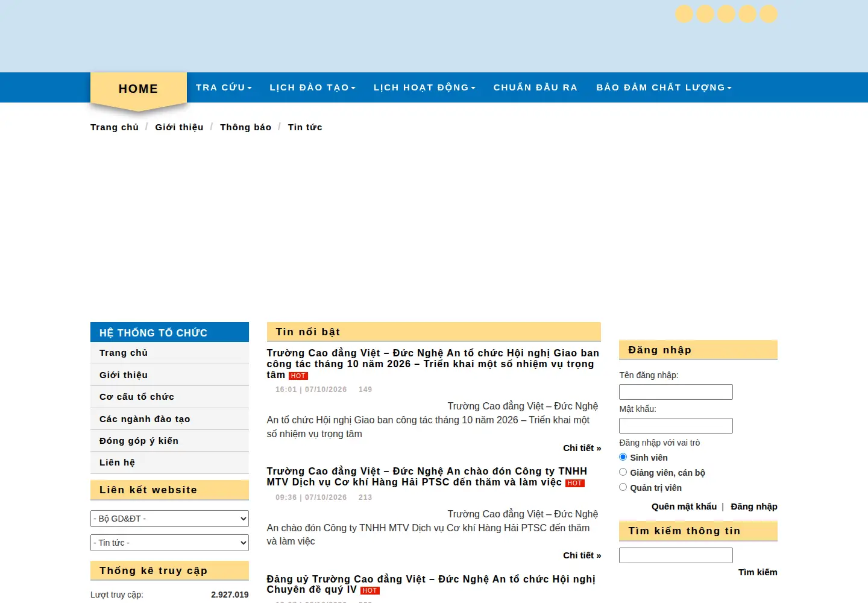Viewport: 868px width, 603px height.
Task: Open the Tin tức breadcrumb link
Action: (x=305, y=127)
